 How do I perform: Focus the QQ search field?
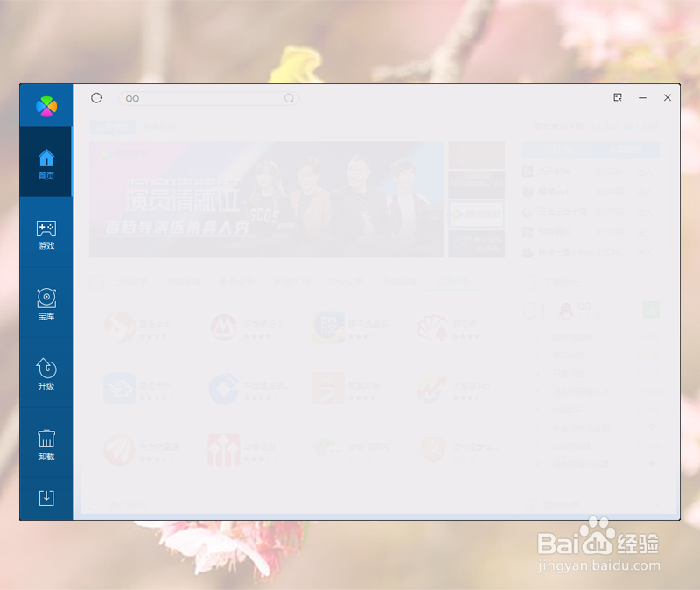208,98
